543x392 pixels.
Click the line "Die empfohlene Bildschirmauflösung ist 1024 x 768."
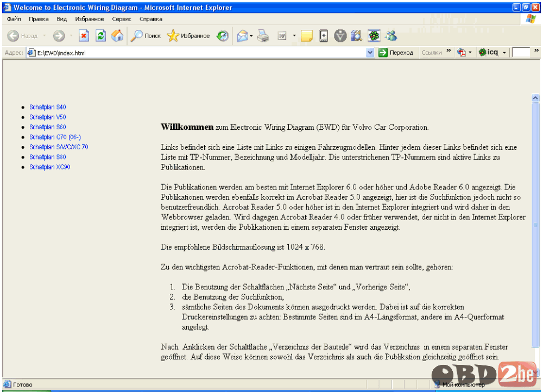(243, 247)
